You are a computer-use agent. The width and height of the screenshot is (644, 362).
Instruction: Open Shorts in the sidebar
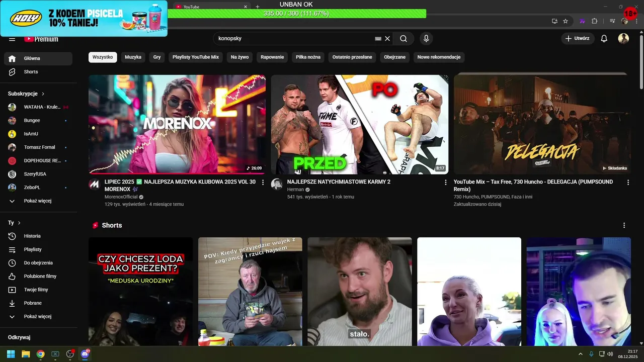pyautogui.click(x=38, y=72)
